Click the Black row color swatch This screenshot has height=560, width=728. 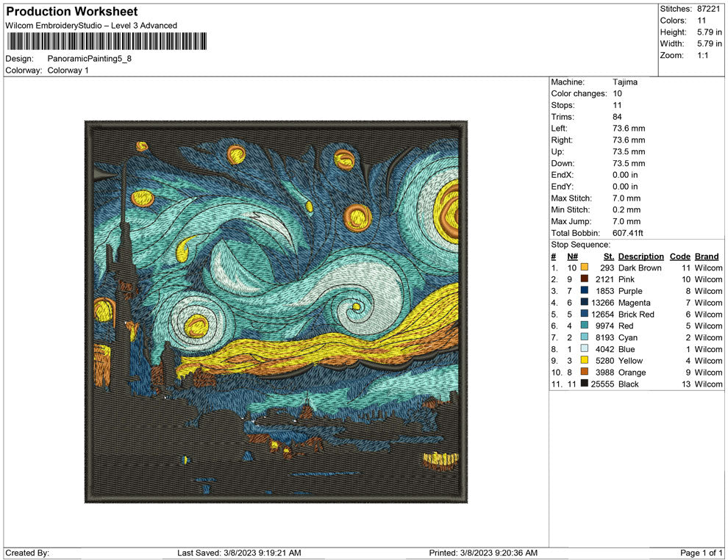(x=585, y=383)
